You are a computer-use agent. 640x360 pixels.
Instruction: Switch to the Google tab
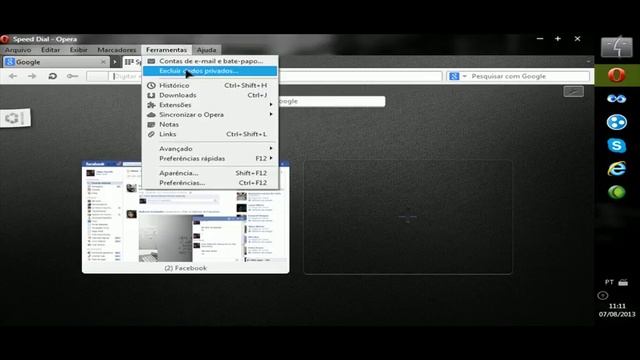[55, 62]
